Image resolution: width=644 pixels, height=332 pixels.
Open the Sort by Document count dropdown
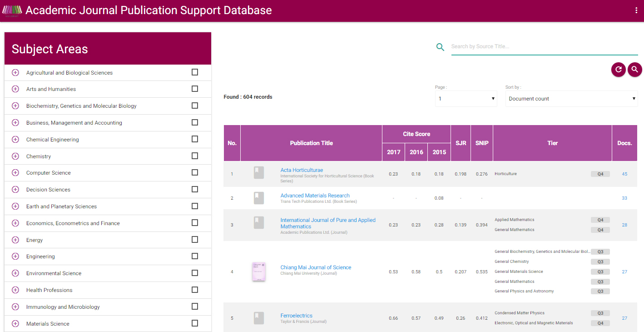point(571,99)
